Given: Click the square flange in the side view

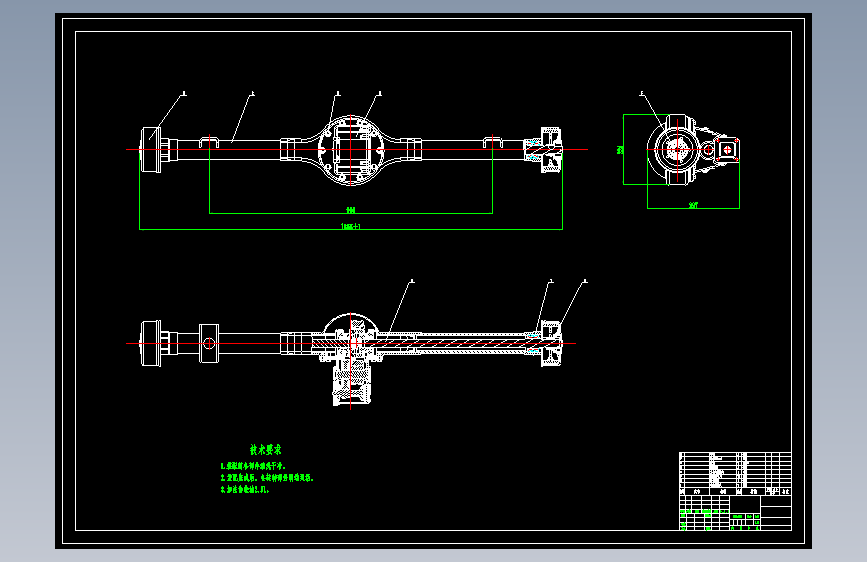Looking at the screenshot, I should click(728, 150).
